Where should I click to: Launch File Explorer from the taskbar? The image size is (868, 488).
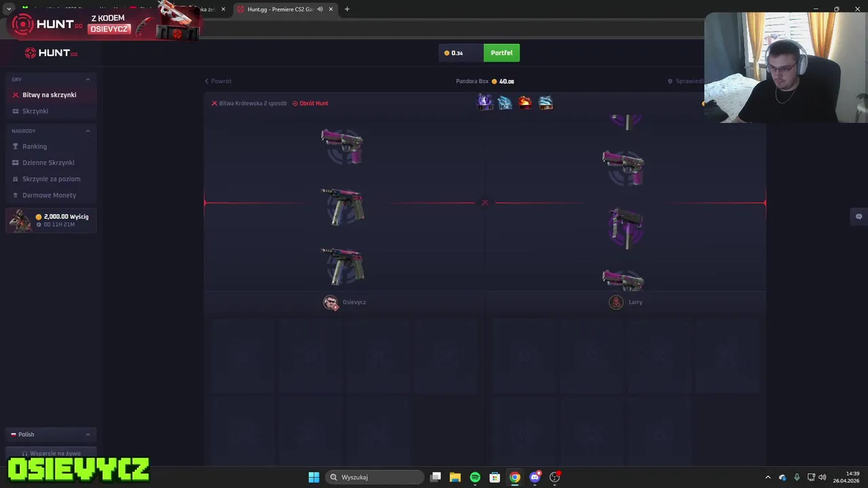pyautogui.click(x=455, y=477)
